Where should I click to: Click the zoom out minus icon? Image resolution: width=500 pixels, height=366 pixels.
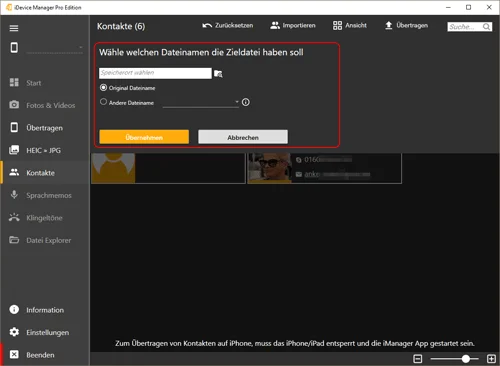[418, 359]
